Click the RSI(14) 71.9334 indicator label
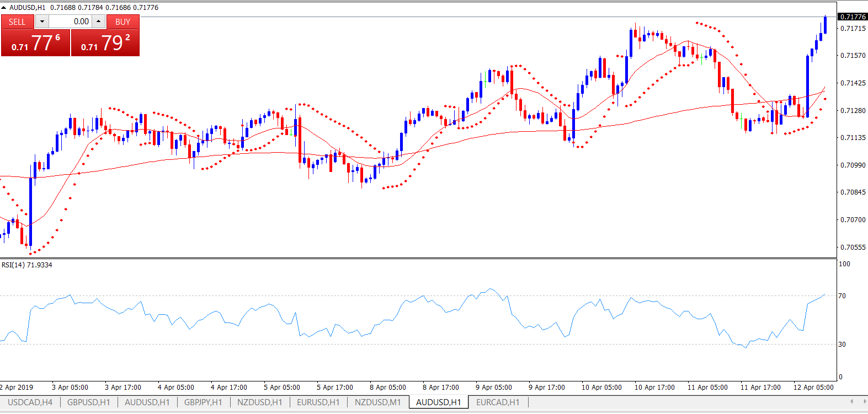Screen dimensions: 868x414 [27, 265]
